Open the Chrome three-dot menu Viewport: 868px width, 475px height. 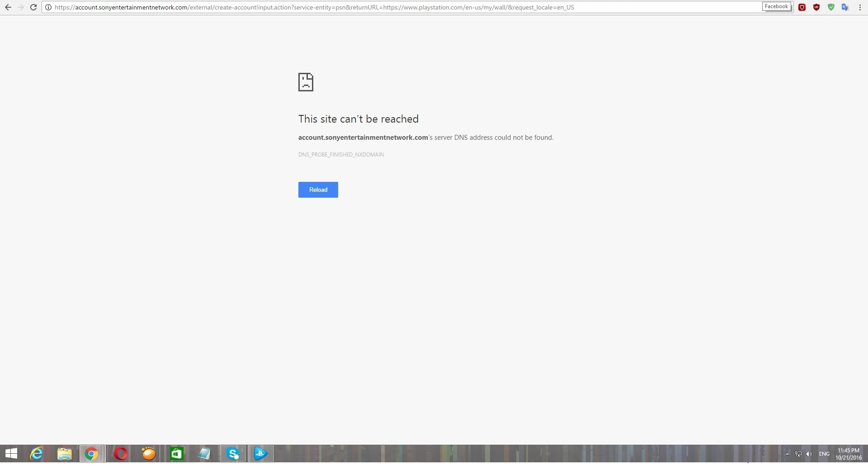[x=860, y=7]
